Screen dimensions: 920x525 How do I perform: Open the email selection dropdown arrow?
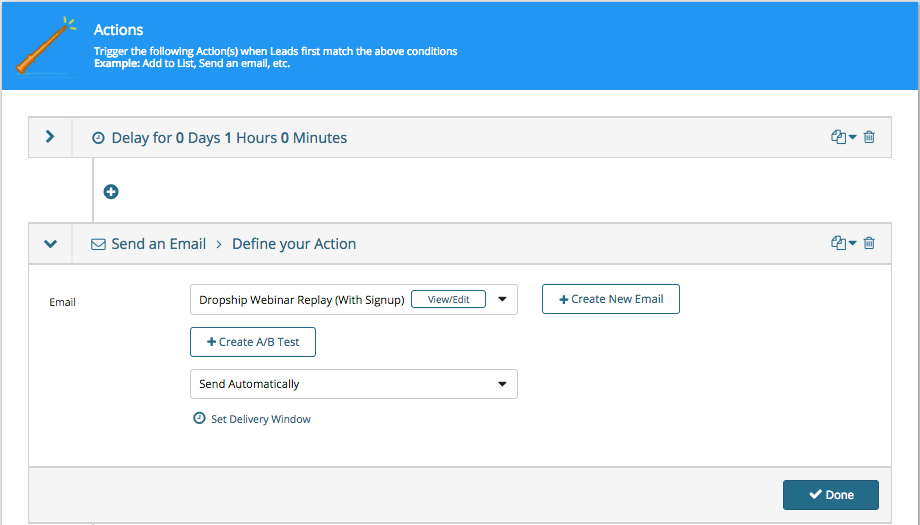point(502,299)
